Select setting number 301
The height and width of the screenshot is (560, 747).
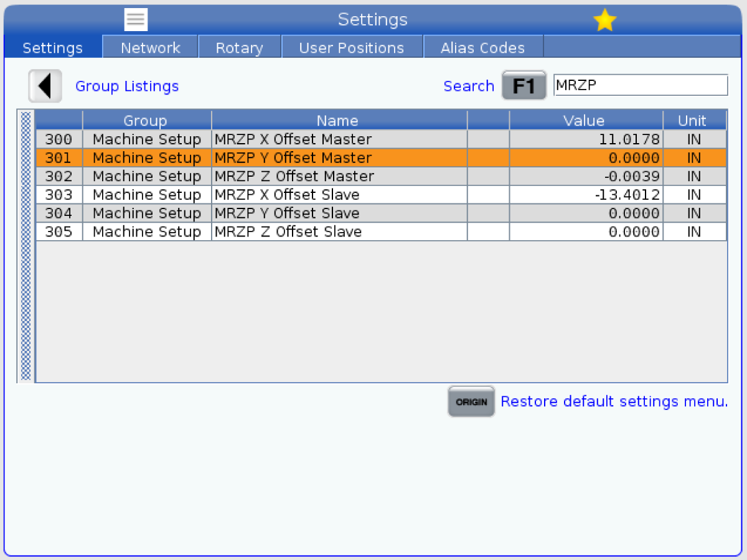click(x=59, y=158)
